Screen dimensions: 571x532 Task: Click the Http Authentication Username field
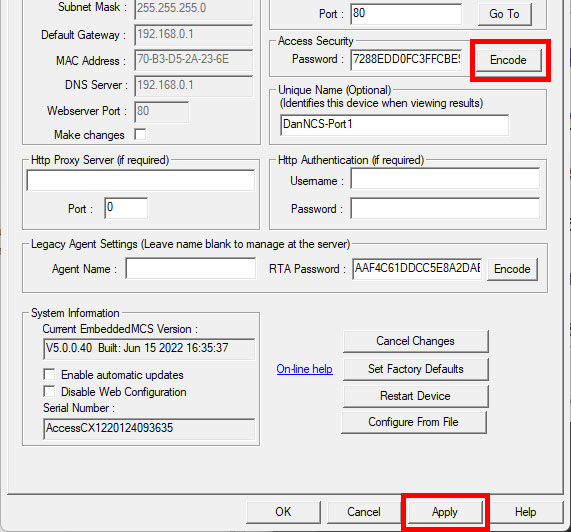[x=445, y=178]
